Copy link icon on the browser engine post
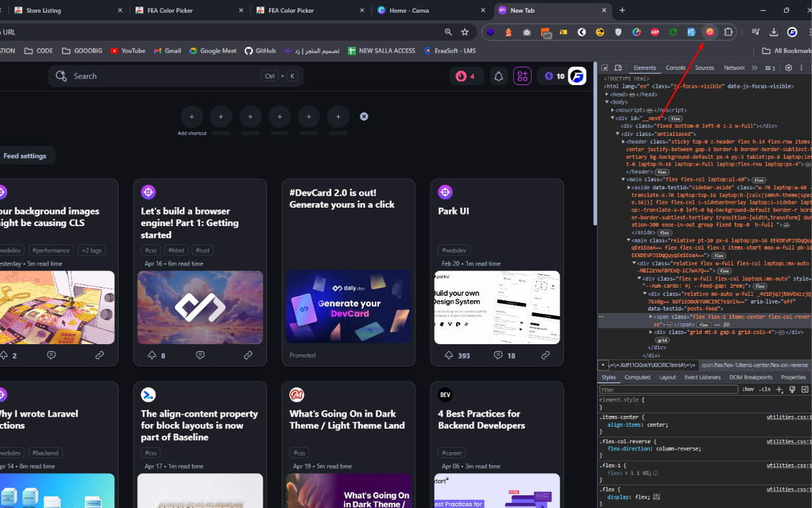 click(x=248, y=356)
